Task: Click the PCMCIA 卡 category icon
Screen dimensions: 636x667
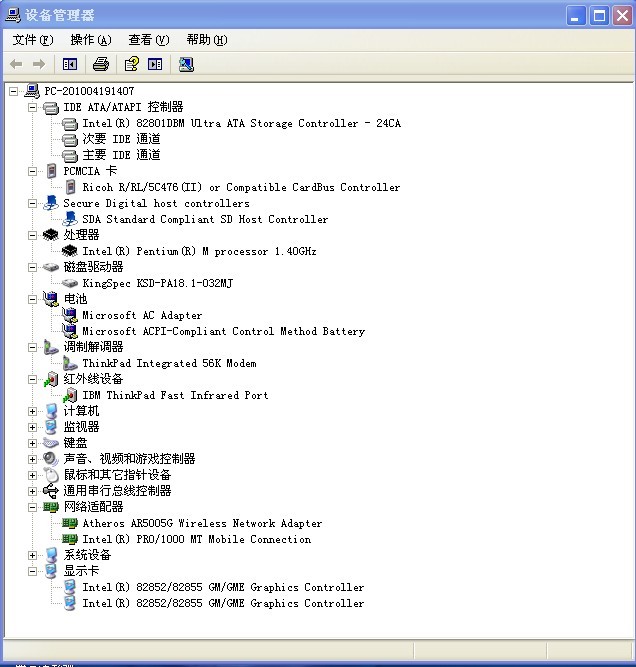Action: (x=51, y=171)
